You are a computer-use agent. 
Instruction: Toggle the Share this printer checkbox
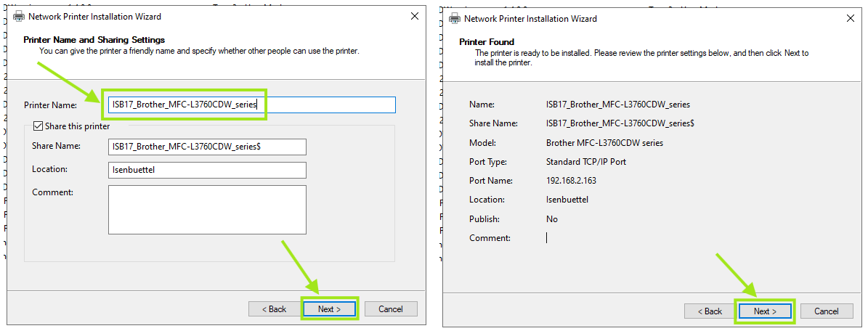(38, 126)
